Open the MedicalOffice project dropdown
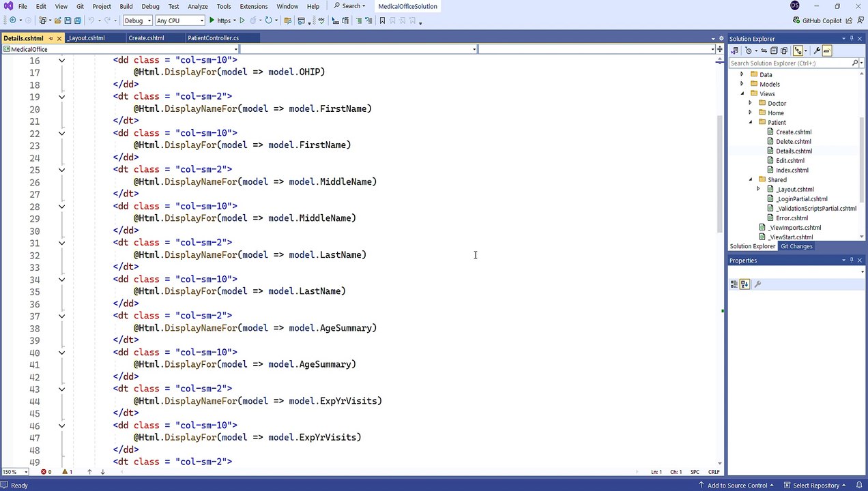The width and height of the screenshot is (868, 491). 120,49
